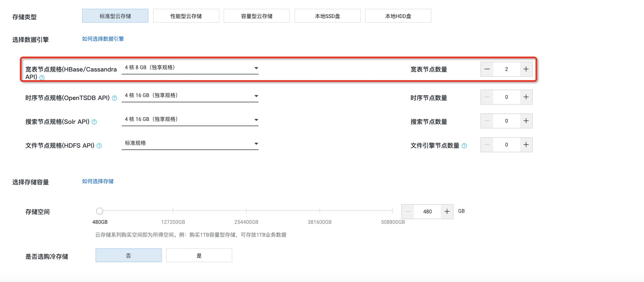Click 时序节点数量 value field

tap(507, 97)
